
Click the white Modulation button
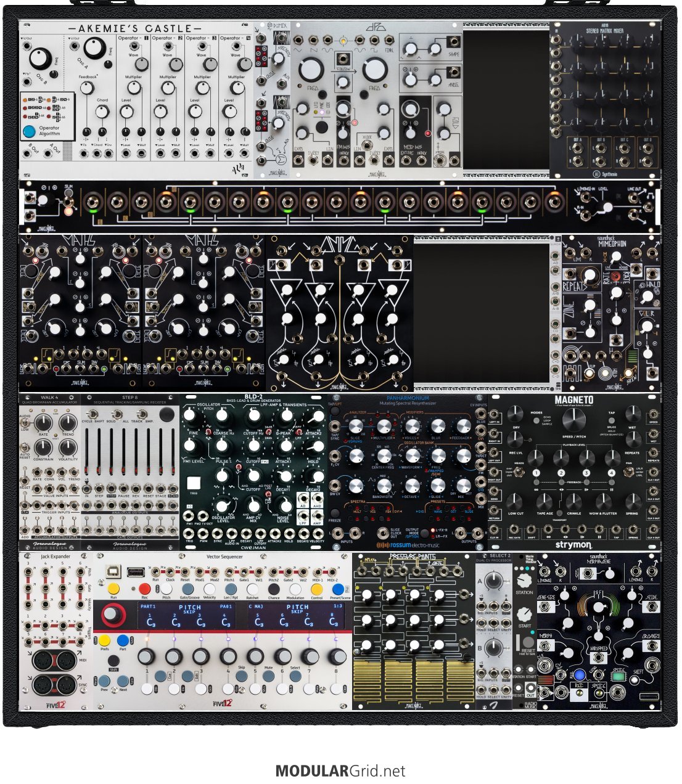pos(295,589)
